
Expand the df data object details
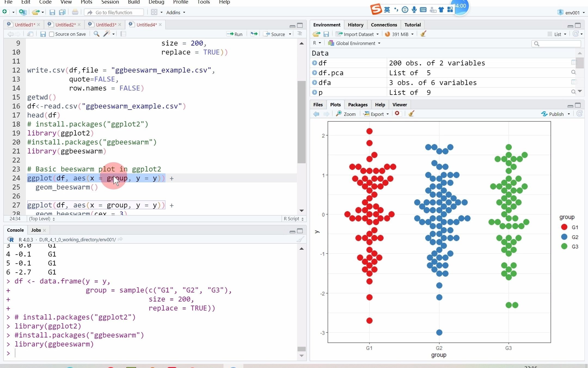[314, 63]
